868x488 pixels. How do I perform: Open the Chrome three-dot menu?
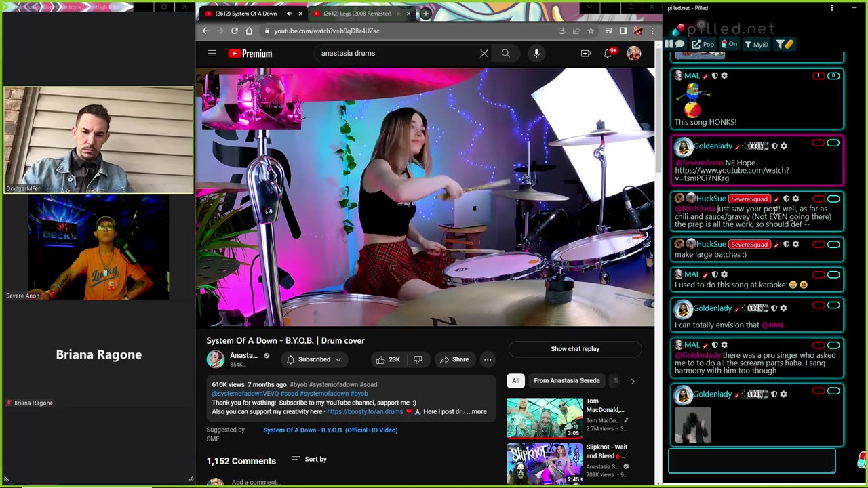(x=652, y=30)
